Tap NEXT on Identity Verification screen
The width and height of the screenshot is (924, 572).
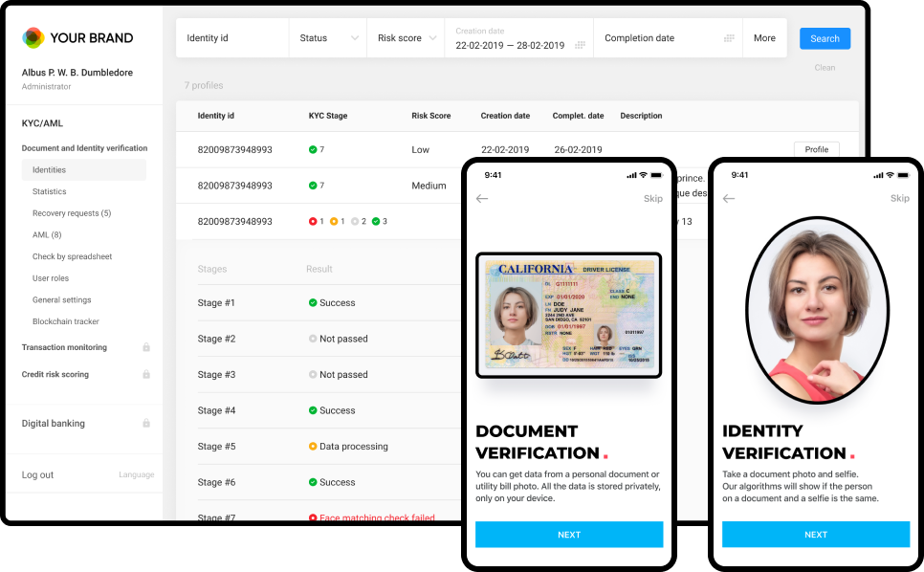[x=816, y=535]
